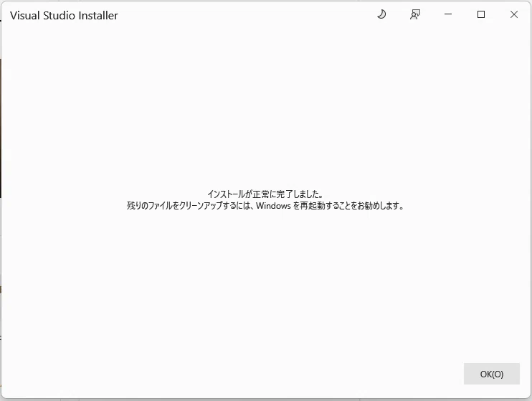Viewport: 532px width, 401px height.
Task: Select the Windows 再起動 recommendation text line
Action: (265, 206)
